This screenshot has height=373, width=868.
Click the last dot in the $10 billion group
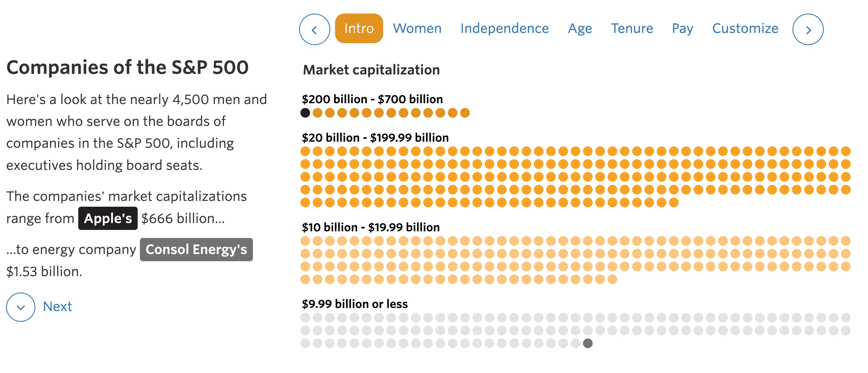point(612,279)
